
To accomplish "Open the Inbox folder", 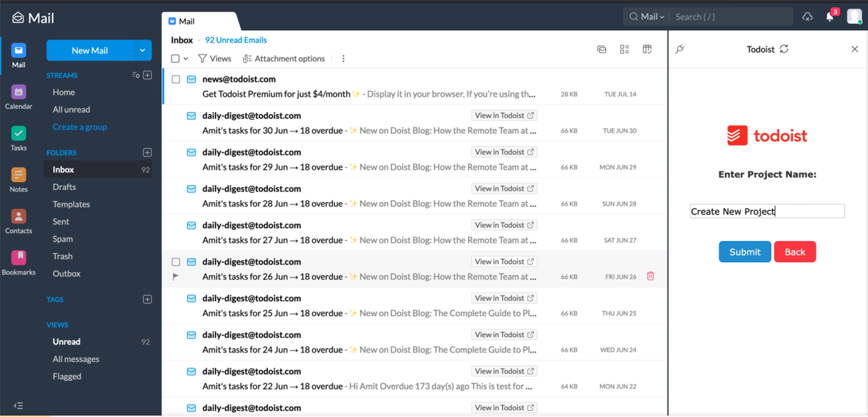I will 98,169.
